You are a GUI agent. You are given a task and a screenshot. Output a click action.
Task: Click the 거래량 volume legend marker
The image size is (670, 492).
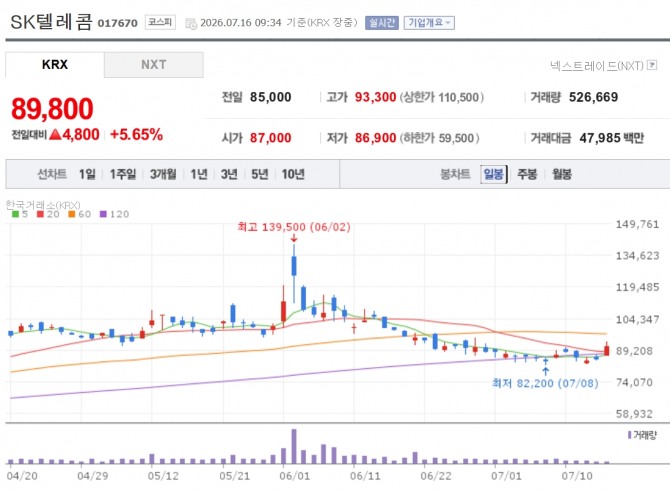[629, 435]
